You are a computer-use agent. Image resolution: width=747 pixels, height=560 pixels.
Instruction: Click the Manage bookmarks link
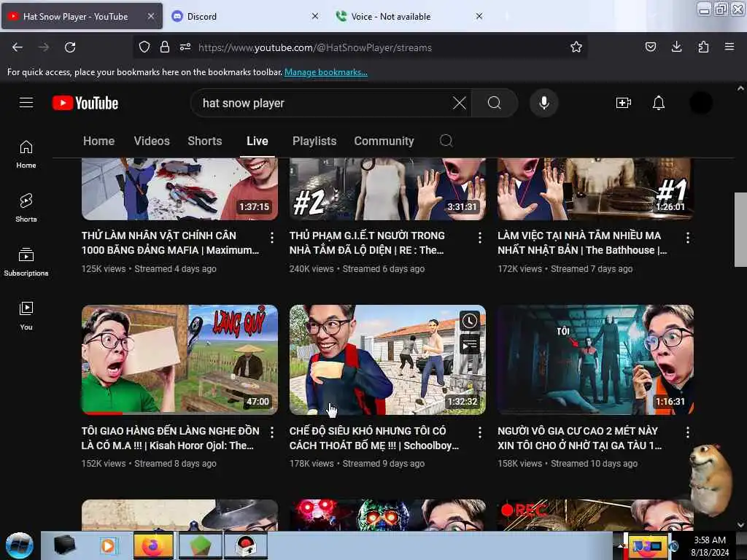326,72
